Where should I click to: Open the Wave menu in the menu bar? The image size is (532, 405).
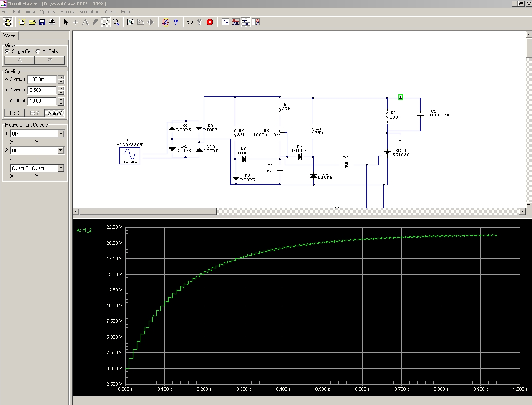(110, 12)
